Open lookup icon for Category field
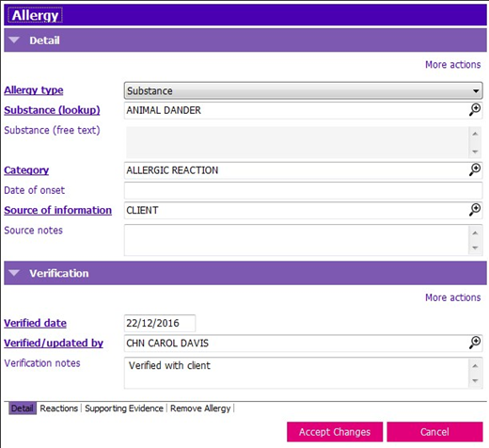489x448 pixels. (x=475, y=169)
